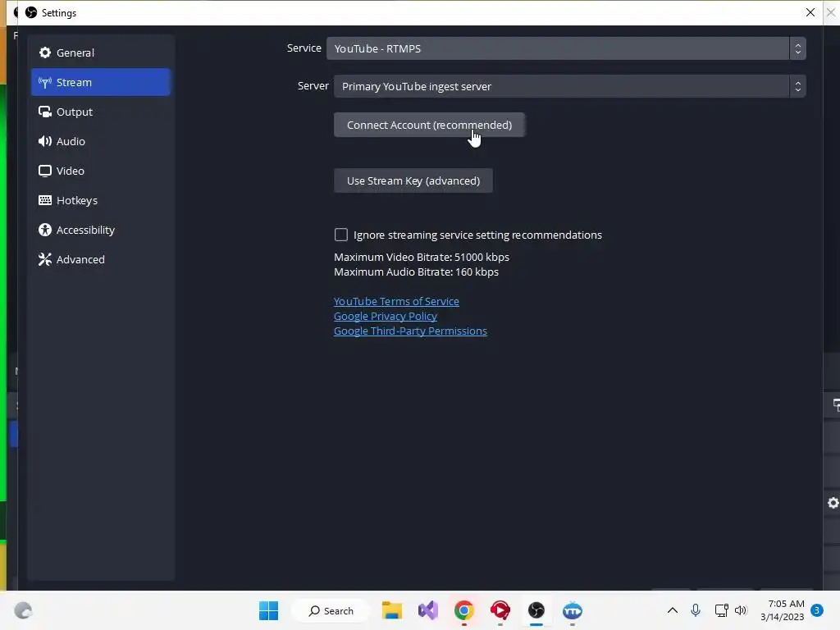
Task: Open Visual Studio from the taskbar
Action: 428,610
